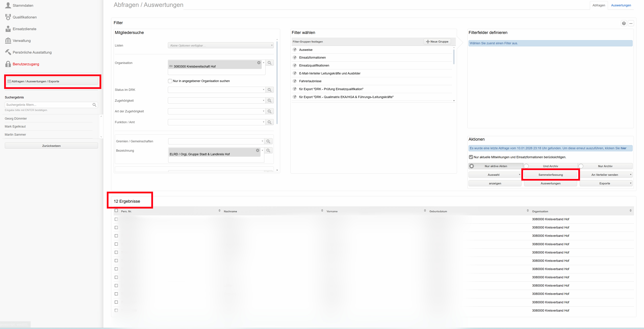Remove the 3083300 Kreisbereitschaft Hof organisation tag
Image resolution: width=644 pixels, height=329 pixels.
click(x=259, y=63)
